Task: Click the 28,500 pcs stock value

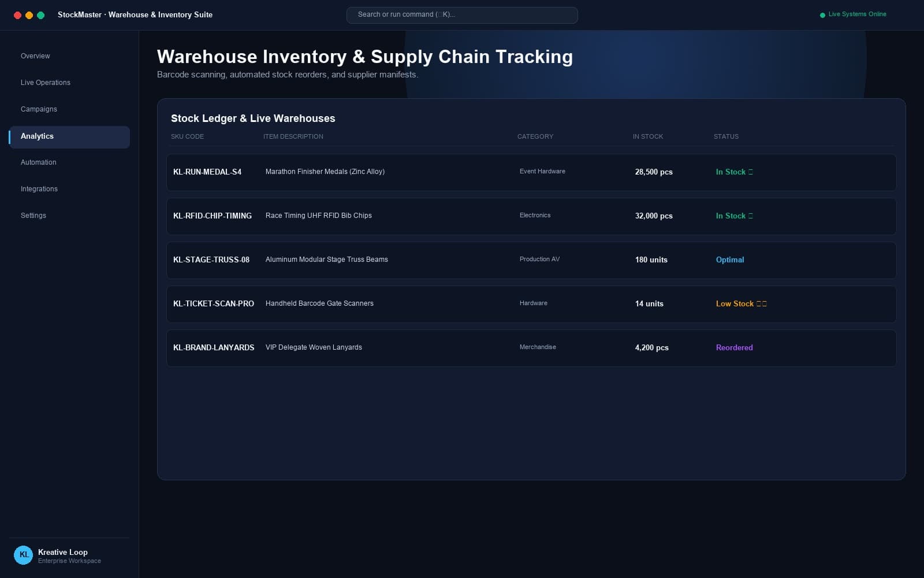Action: 654,172
